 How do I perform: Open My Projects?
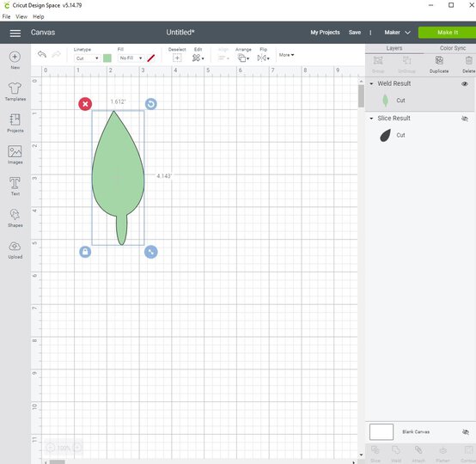click(x=325, y=33)
